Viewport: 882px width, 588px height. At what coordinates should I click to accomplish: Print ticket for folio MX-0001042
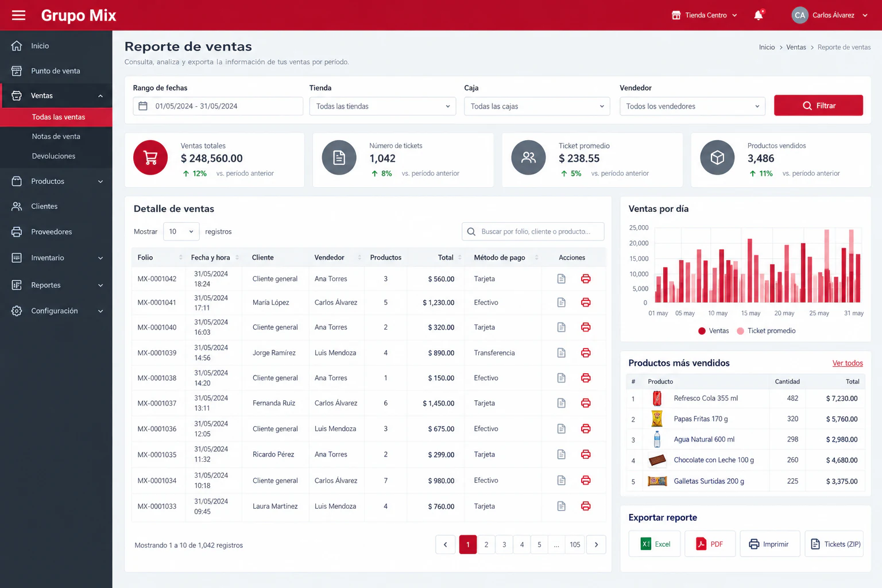click(586, 278)
